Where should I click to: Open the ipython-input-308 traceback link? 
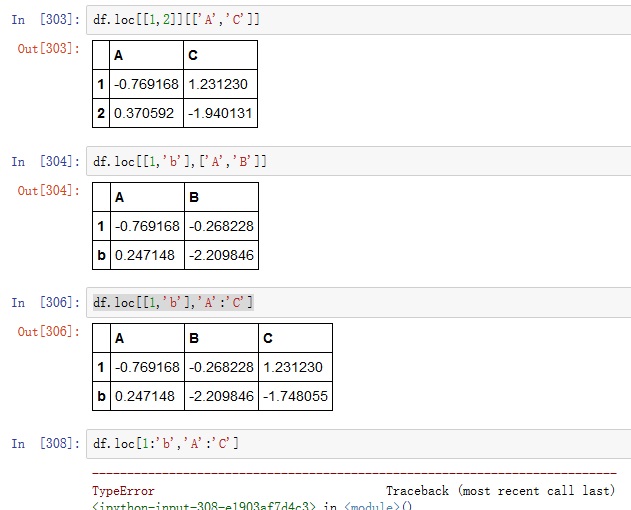(204, 506)
